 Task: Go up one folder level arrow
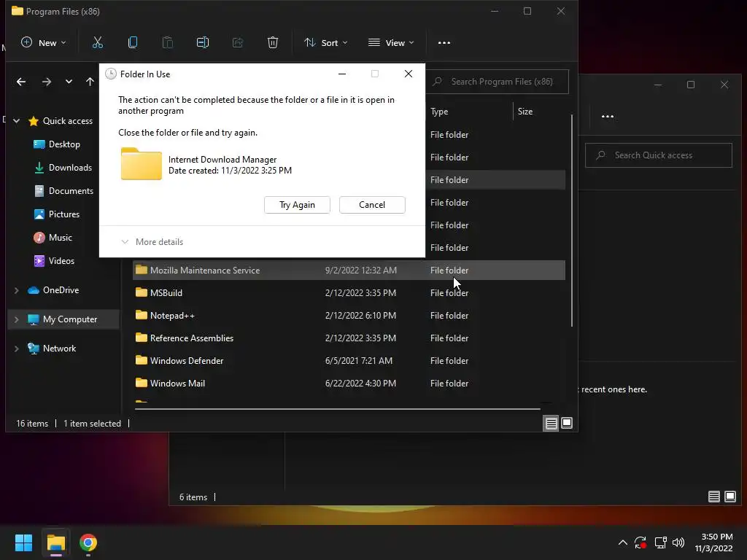pos(90,82)
